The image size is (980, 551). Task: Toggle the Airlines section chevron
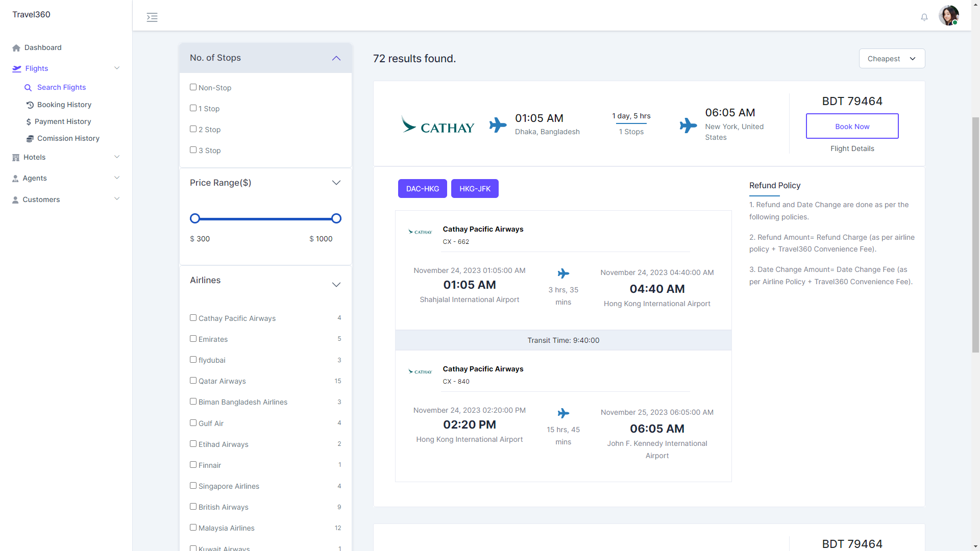336,285
